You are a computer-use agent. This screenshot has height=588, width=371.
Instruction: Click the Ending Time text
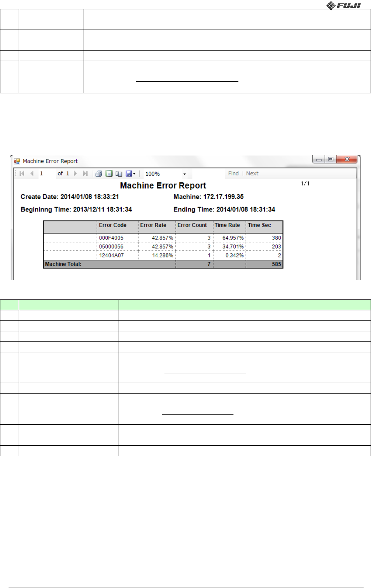(x=224, y=209)
